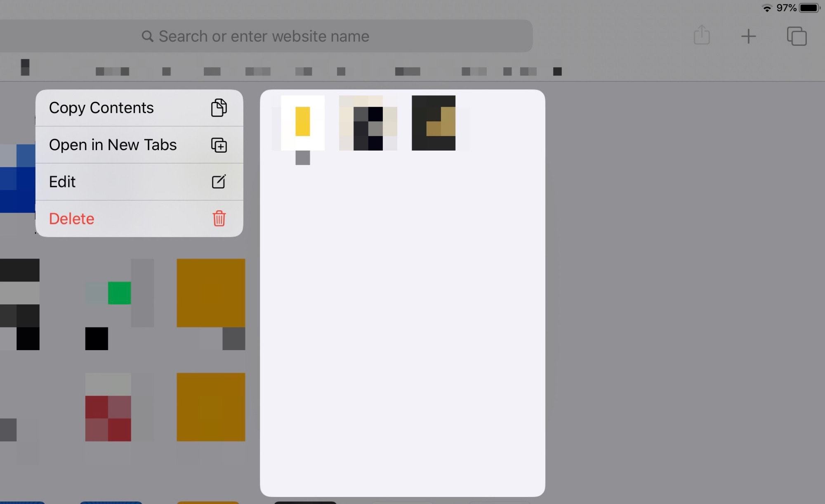Click the red trash icon
The width and height of the screenshot is (825, 504).
[x=219, y=218]
